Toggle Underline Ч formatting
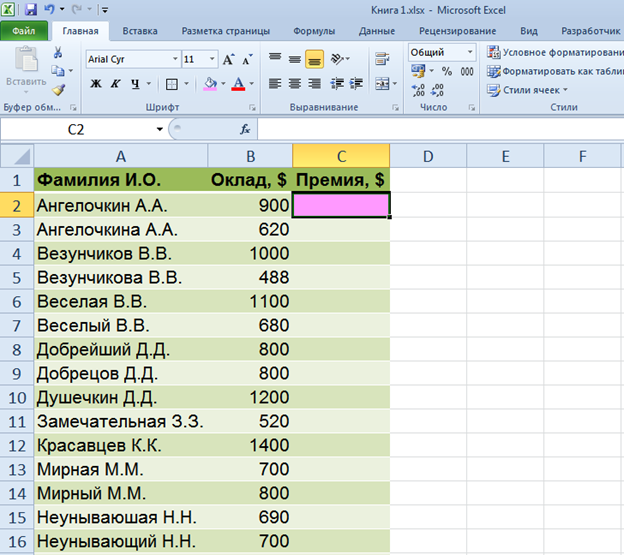The width and height of the screenshot is (624, 555). click(135, 84)
